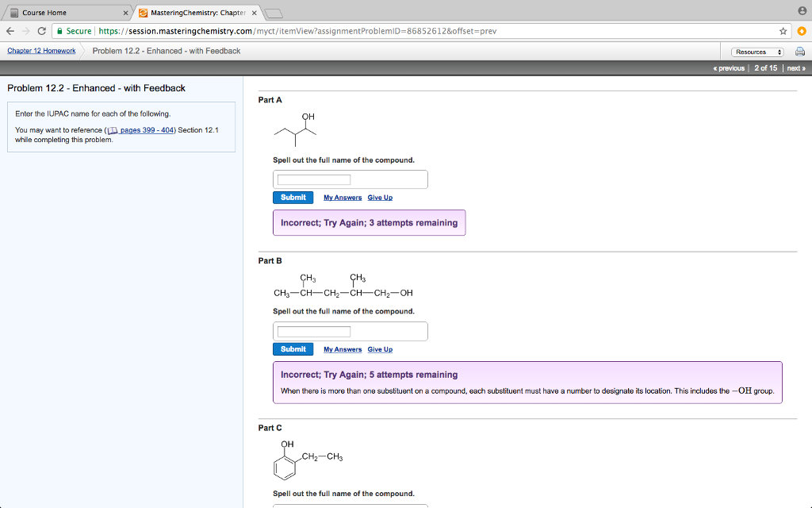This screenshot has height=508, width=812.
Task: Click My Answers under Part A
Action: pos(342,197)
